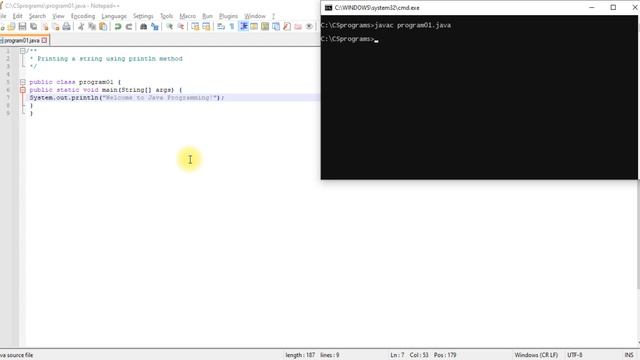Image resolution: width=640 pixels, height=360 pixels.
Task: Click 'Ln : 7' status bar entry
Action: tap(397, 355)
